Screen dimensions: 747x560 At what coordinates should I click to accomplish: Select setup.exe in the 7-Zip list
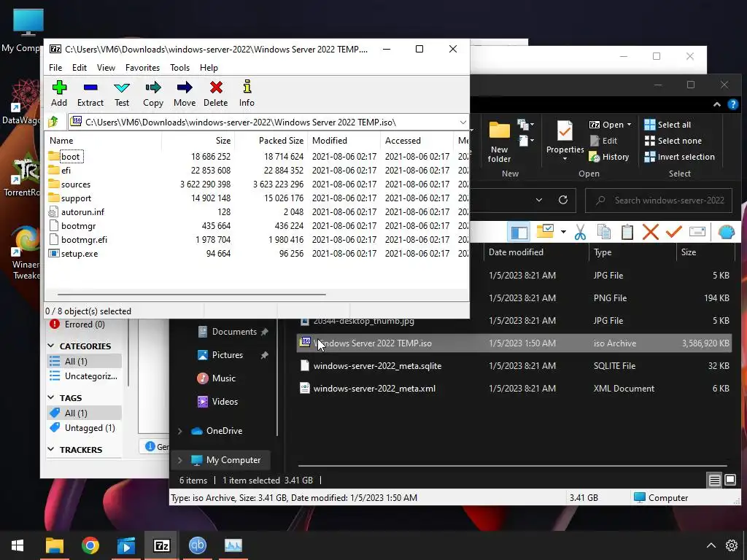[79, 254]
